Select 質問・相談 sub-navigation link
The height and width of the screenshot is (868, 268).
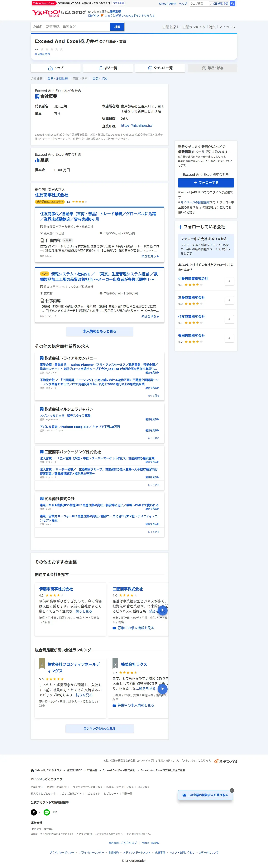click(x=100, y=79)
